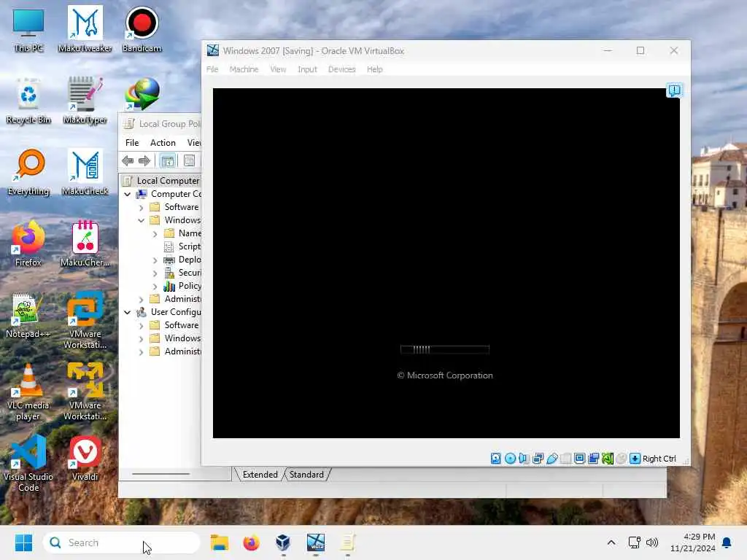Expand the Security Settings node
This screenshot has height=560, width=747.
[155, 273]
